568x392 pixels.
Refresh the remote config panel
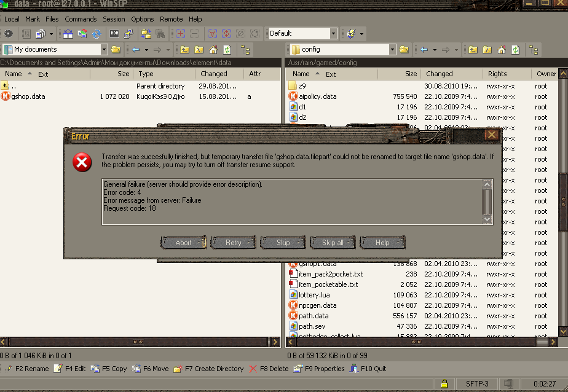coord(516,50)
